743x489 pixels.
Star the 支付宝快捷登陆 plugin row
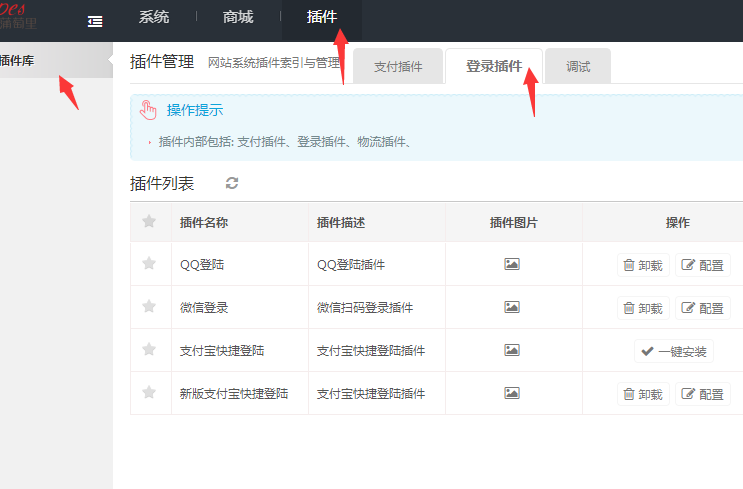tap(149, 350)
